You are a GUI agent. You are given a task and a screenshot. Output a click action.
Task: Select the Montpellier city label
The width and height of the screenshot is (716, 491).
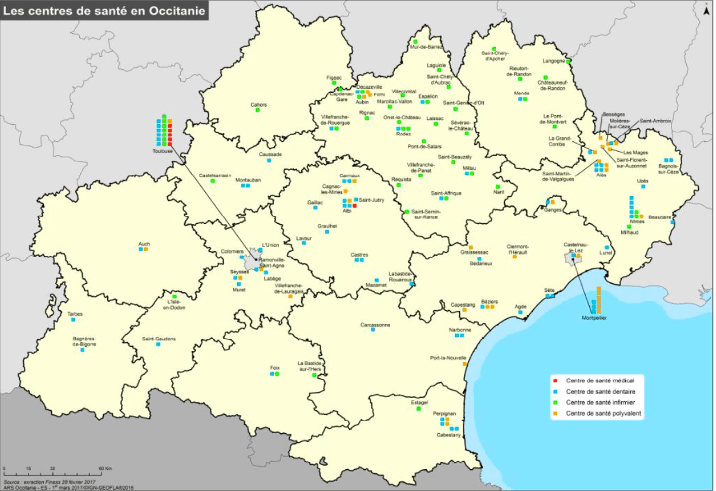595,320
